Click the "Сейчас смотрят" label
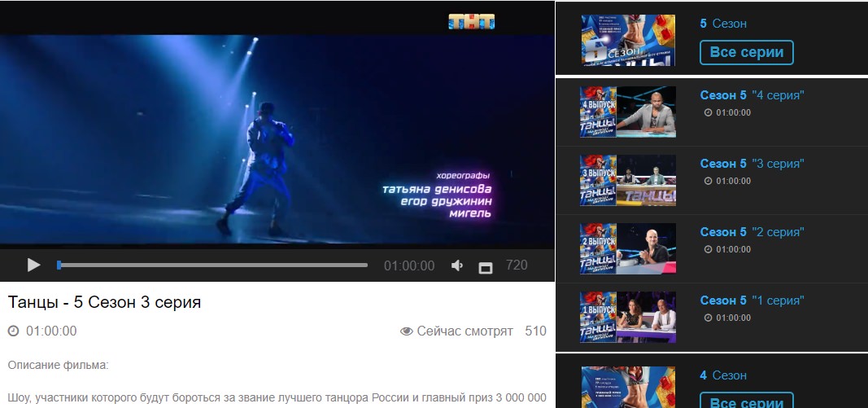 [x=465, y=331]
